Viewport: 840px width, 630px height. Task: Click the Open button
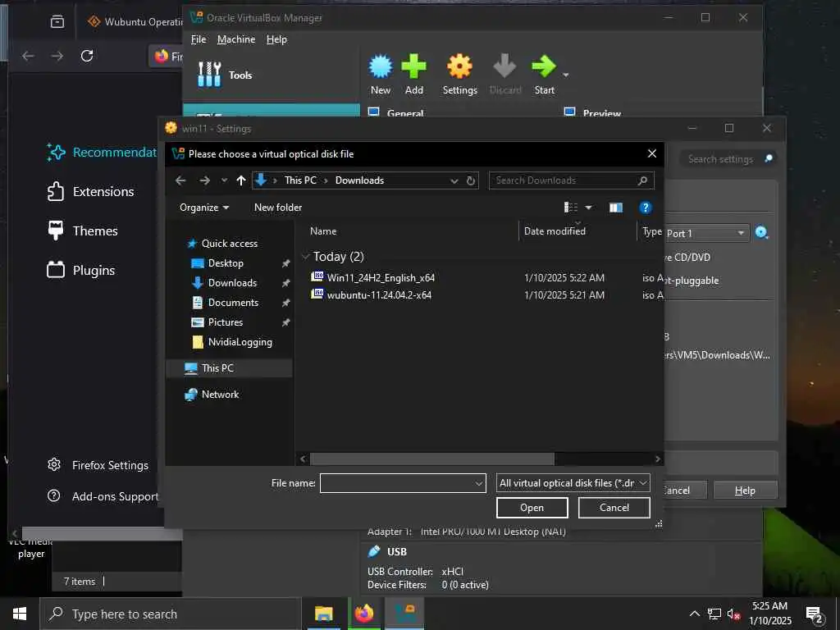point(532,508)
